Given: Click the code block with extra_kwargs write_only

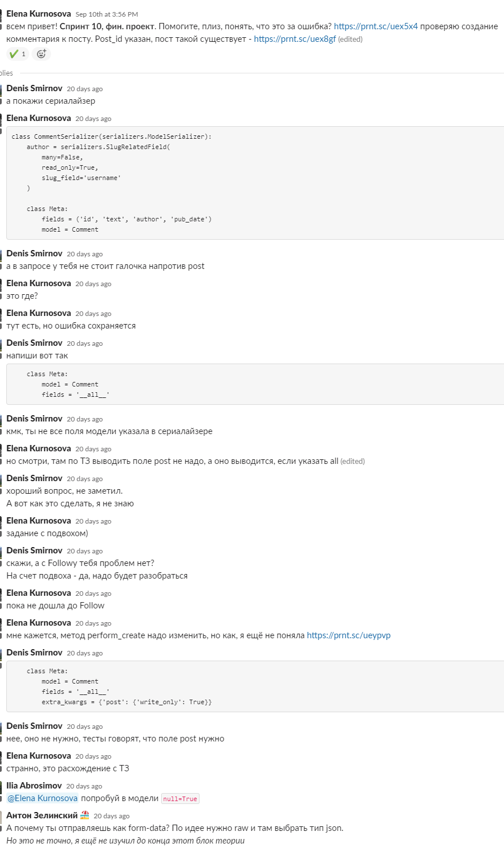Looking at the screenshot, I should [x=255, y=686].
